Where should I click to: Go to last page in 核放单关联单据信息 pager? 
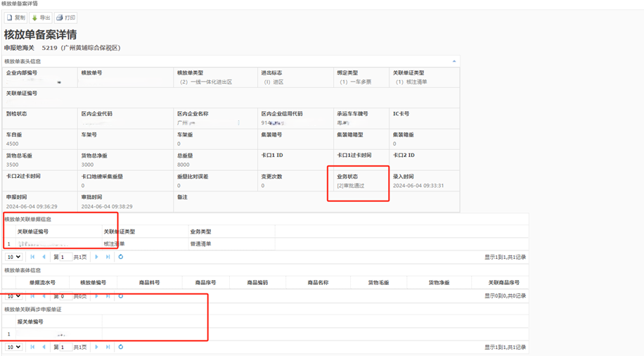108,257
